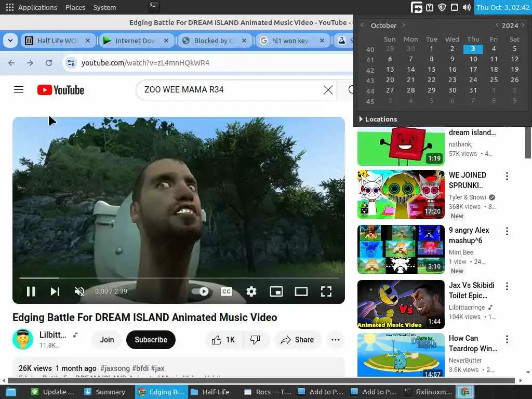Enter fullscreen mode
Image resolution: width=532 pixels, height=399 pixels.
point(326,291)
